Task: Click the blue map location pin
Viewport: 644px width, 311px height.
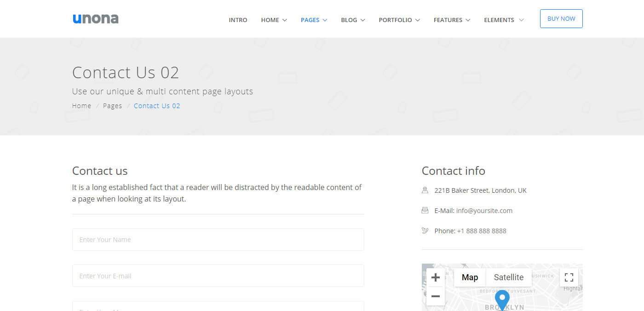Action: point(502,299)
